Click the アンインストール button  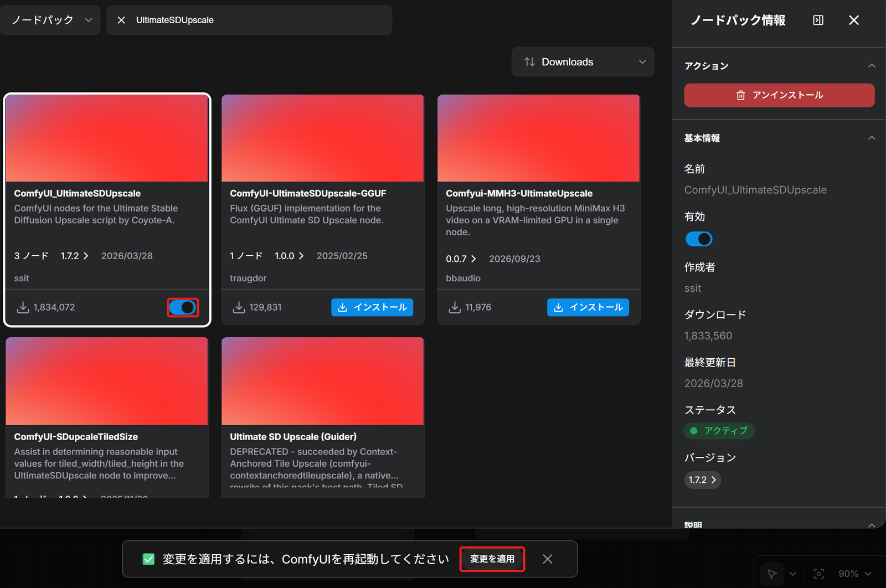point(780,95)
